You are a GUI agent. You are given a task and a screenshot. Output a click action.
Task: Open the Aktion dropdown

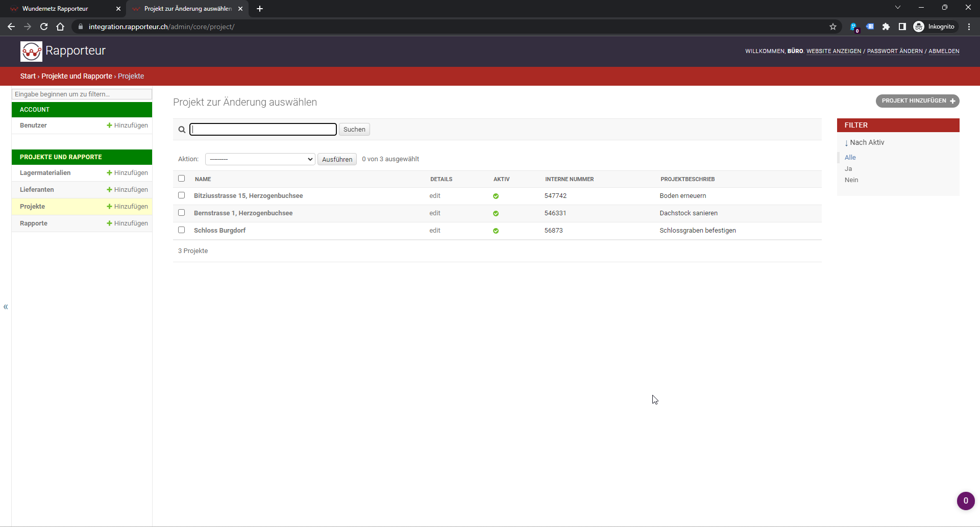click(260, 159)
